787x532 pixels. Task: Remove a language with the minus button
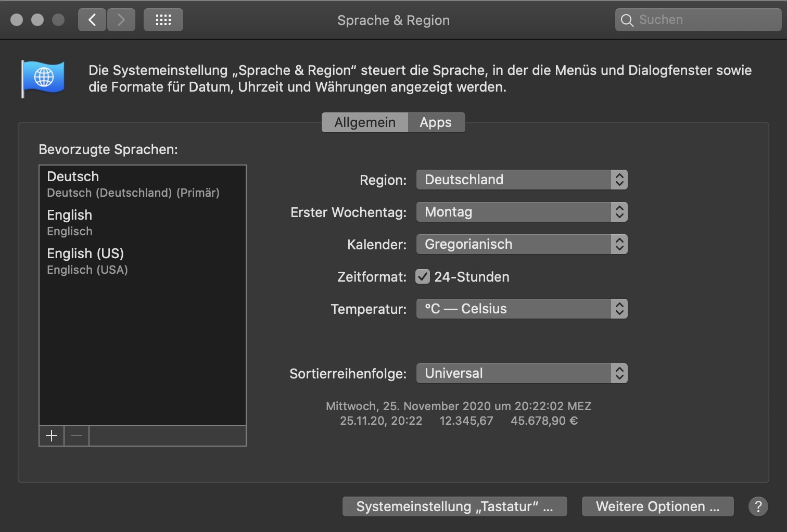pos(77,436)
